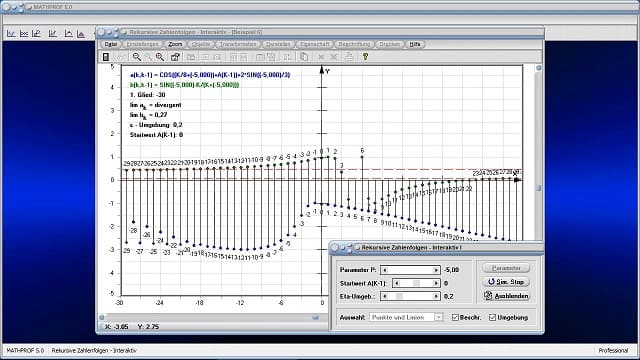Viewport: 640px width, 360px height.
Task: Click the printer icon in graph toolbar
Action: coord(349,57)
